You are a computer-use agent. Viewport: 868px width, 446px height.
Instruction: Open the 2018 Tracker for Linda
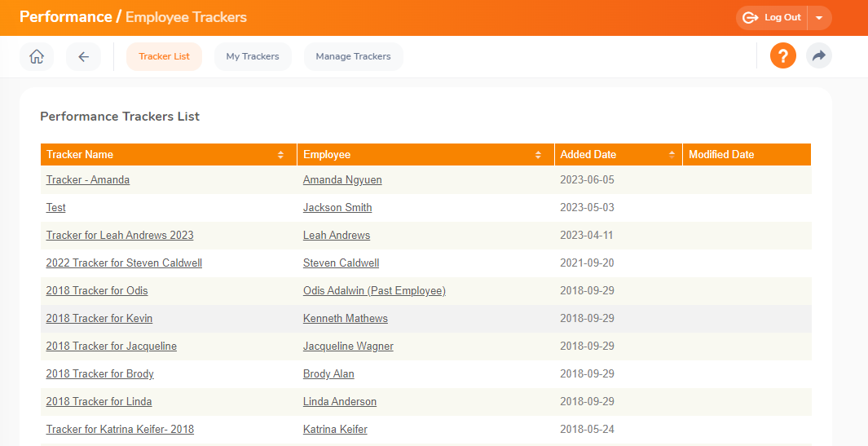99,401
